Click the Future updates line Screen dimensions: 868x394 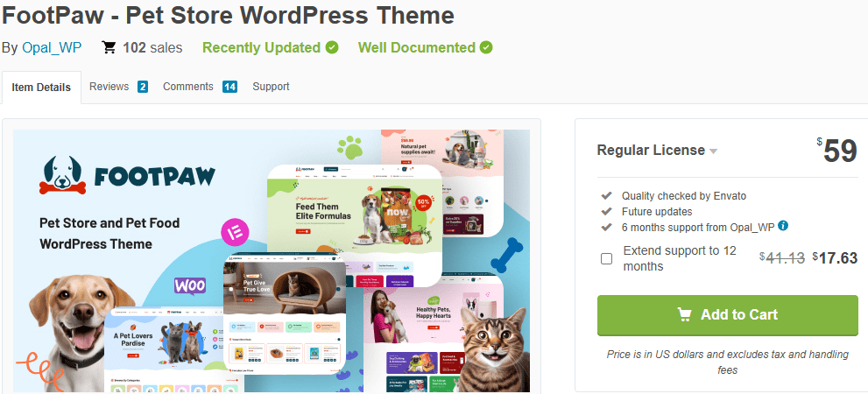coord(657,211)
